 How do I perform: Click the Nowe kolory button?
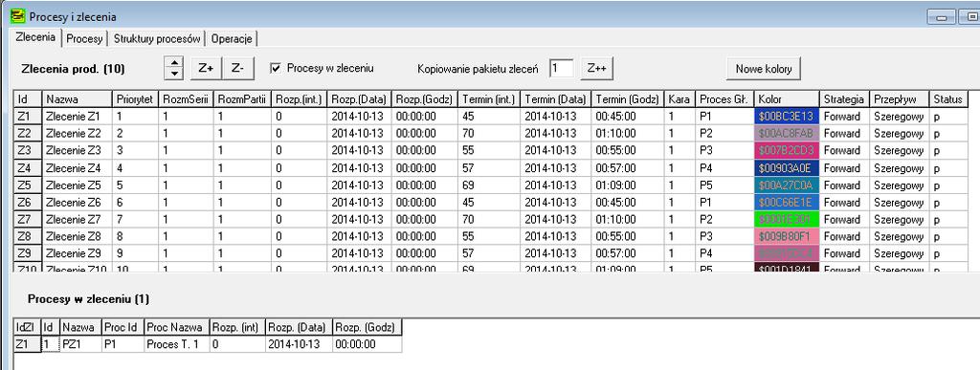point(763,69)
